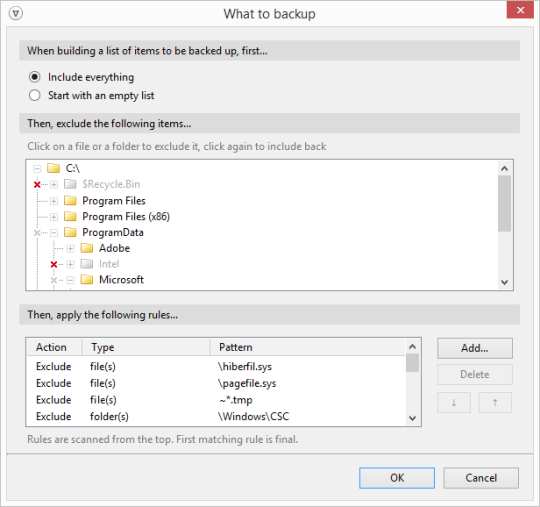Click the Delete rule button

point(475,374)
